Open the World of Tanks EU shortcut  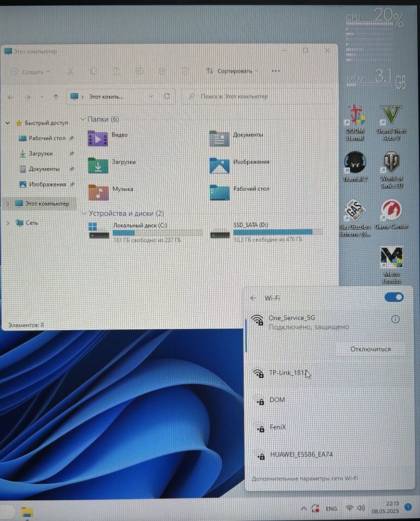391,169
